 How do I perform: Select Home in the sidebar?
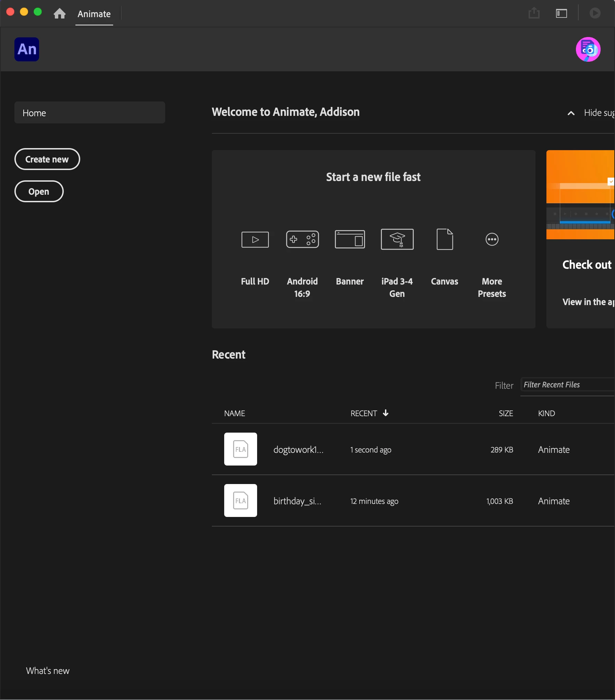click(90, 112)
